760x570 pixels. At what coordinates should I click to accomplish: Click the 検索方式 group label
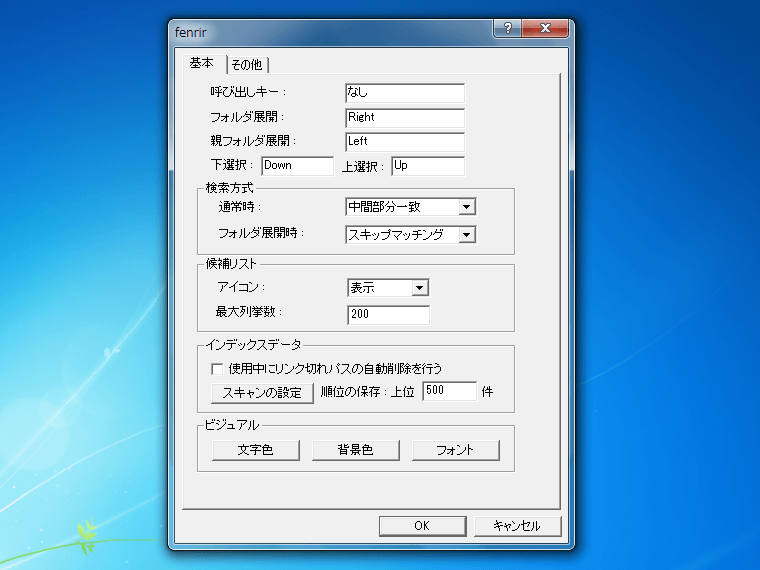[229, 188]
